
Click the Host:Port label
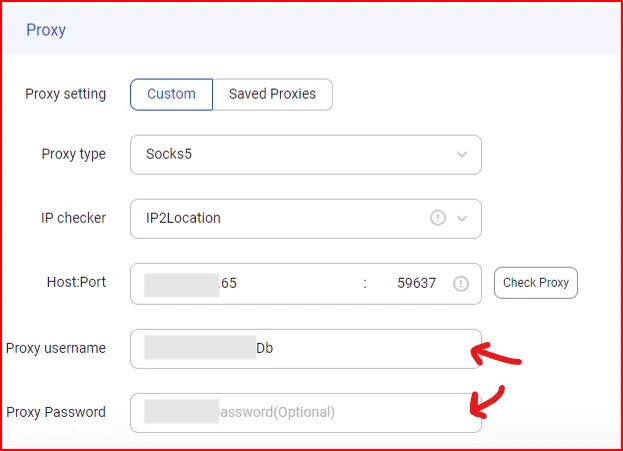pos(76,282)
